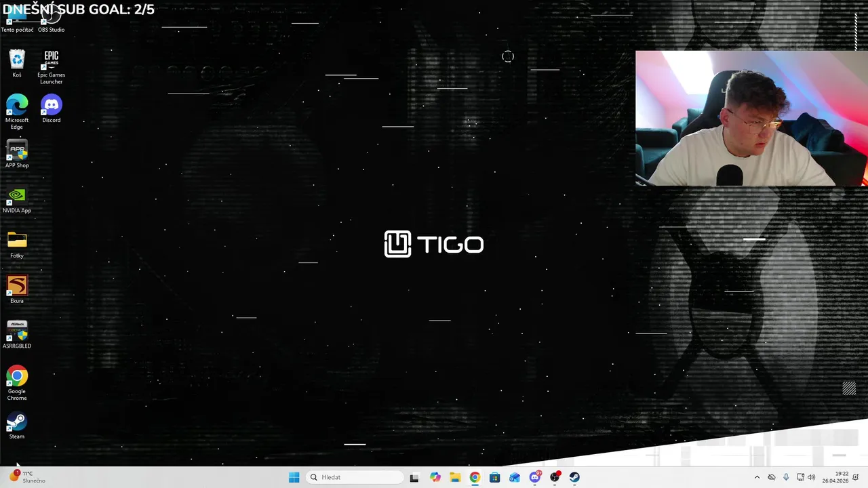Click the microphone icon in system tray

coord(786,477)
